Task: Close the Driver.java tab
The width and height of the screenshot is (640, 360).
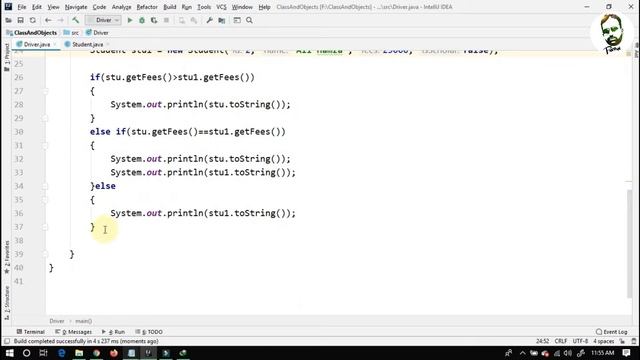Action: (55, 44)
